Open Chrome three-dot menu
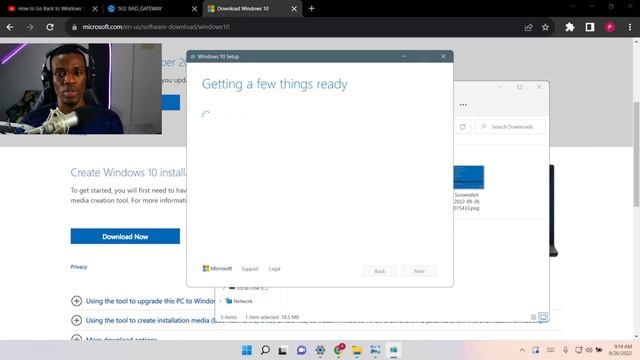The image size is (640, 360). point(630,27)
